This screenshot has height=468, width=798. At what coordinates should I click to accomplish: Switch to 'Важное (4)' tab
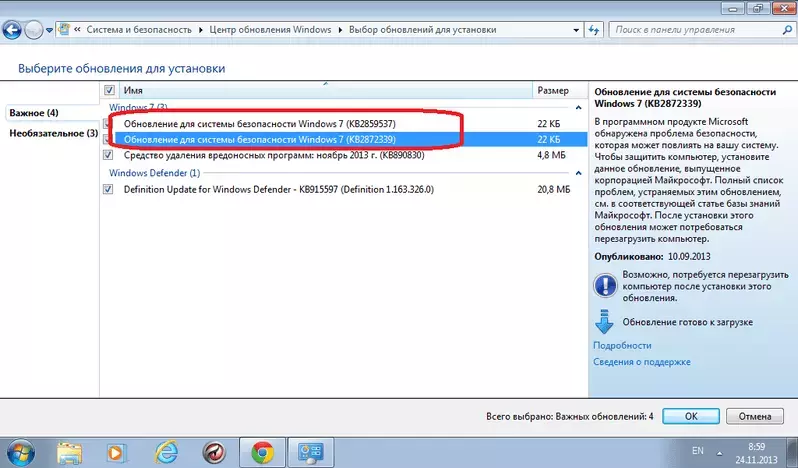point(34,112)
